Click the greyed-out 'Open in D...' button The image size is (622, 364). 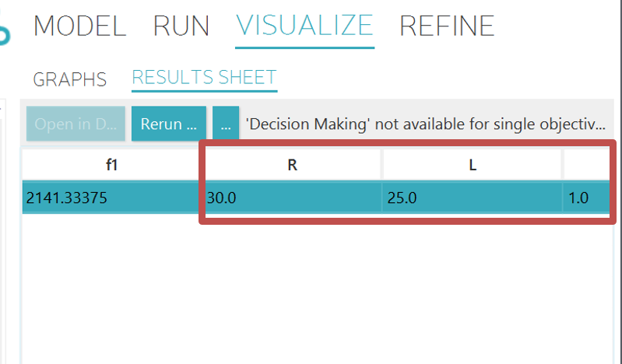click(x=76, y=124)
